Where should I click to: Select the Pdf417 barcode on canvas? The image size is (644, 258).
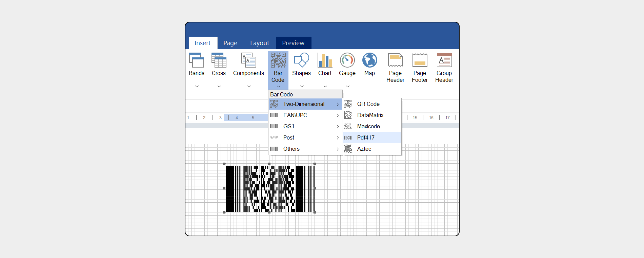point(270,188)
